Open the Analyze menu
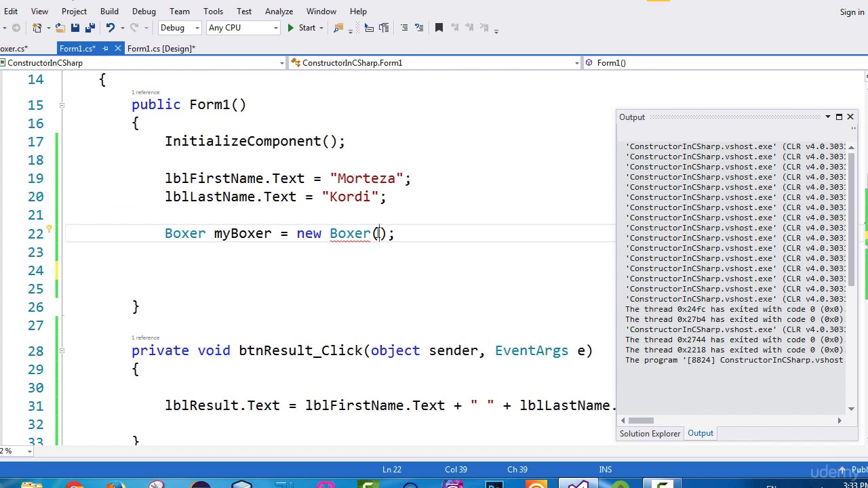The width and height of the screenshot is (868, 488). tap(279, 12)
